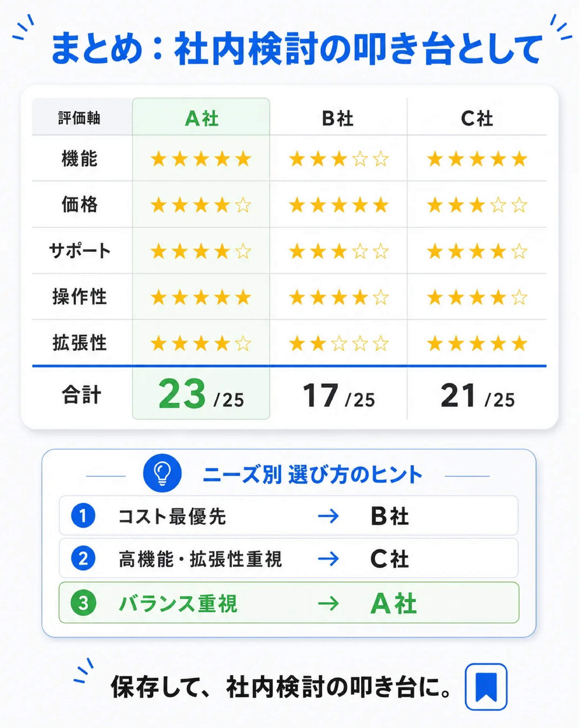The height and width of the screenshot is (728, 582).
Task: Click B社's star rating for 拡張性
Action: click(338, 344)
